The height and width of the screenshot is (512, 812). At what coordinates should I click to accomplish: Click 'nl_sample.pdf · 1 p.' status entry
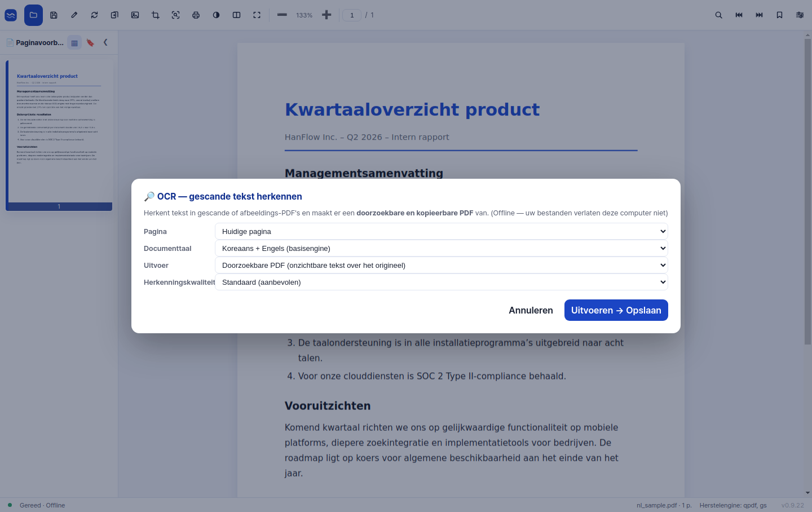(x=664, y=505)
